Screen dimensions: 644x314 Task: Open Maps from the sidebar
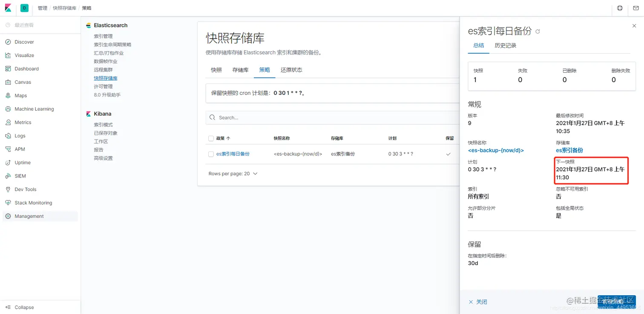[x=20, y=96]
